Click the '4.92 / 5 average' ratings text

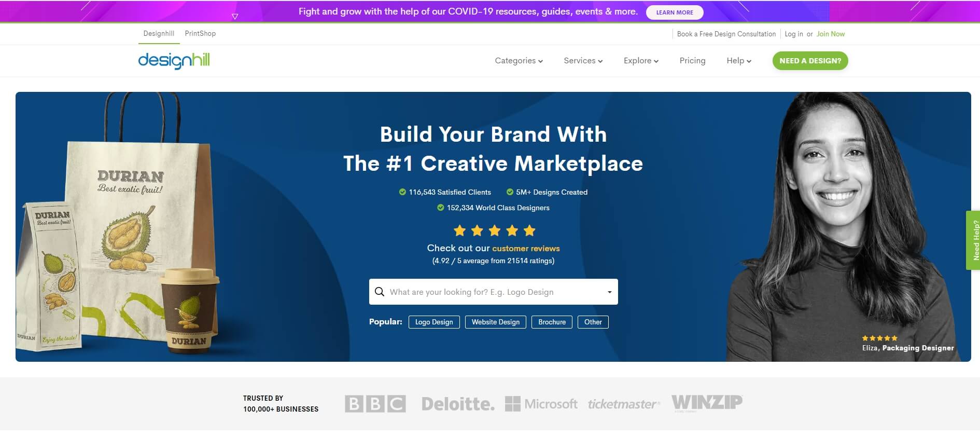(x=493, y=261)
